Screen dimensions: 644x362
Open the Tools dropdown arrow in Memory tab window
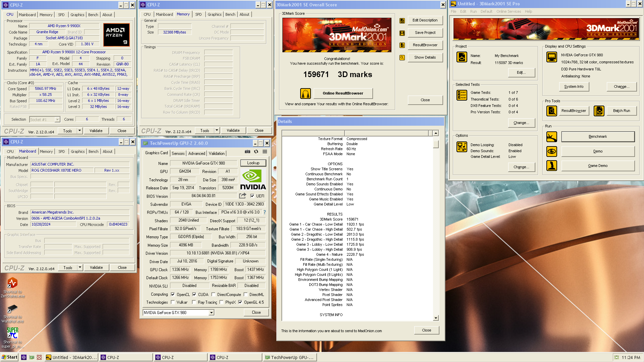tap(217, 130)
